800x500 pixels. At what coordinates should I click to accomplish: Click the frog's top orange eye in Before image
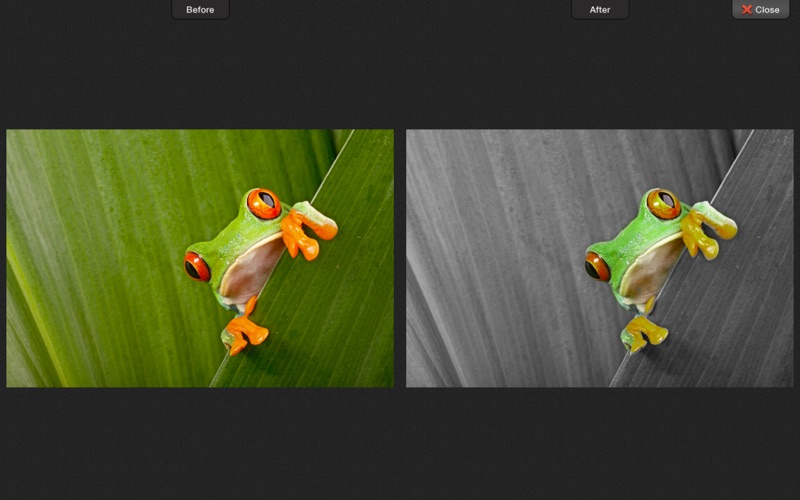264,204
